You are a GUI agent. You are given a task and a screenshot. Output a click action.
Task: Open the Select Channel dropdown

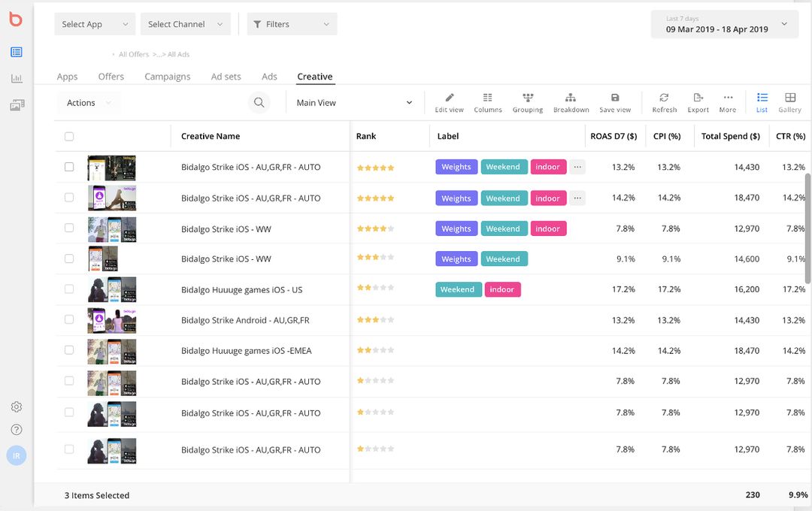tap(186, 24)
